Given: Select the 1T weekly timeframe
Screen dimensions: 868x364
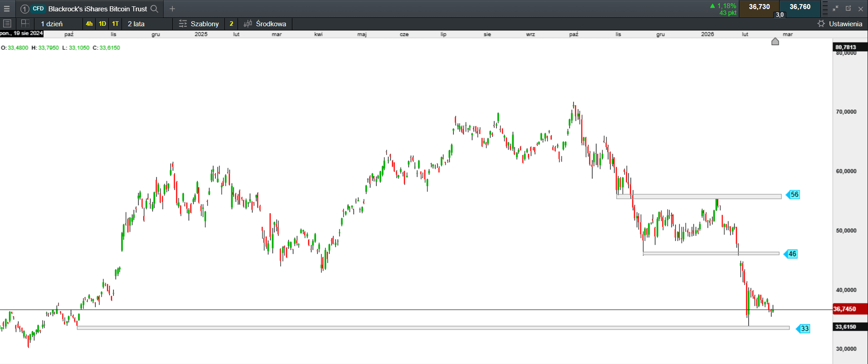Looking at the screenshot, I should pos(116,24).
